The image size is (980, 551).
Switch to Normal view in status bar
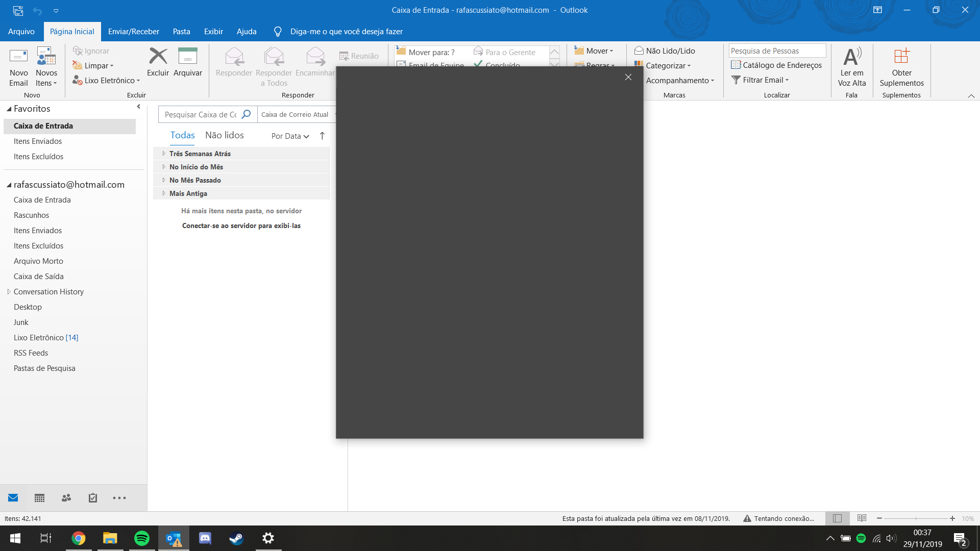[837, 518]
